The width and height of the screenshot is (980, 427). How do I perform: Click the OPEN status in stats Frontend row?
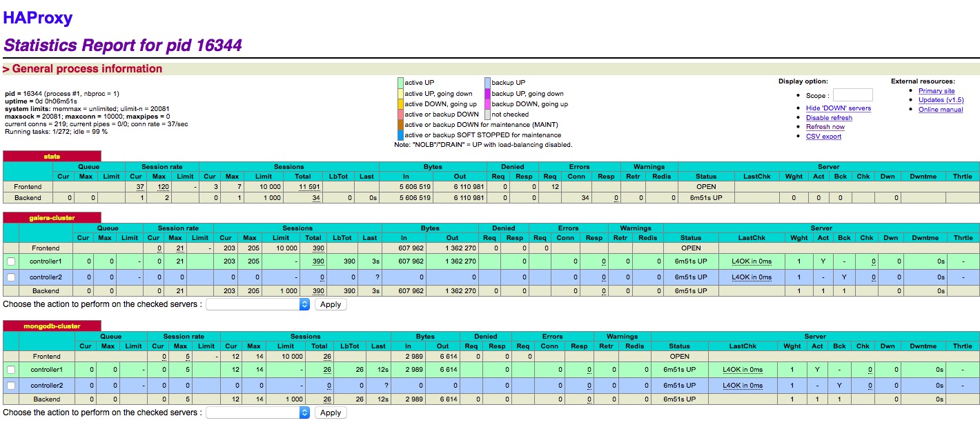pyautogui.click(x=706, y=187)
